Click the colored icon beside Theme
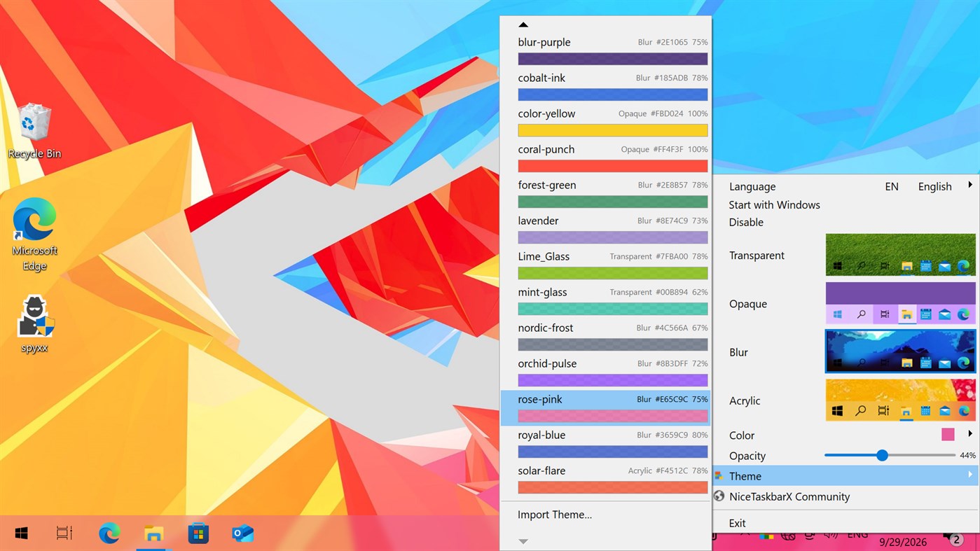Screen dimensions: 980x551 point(719,476)
